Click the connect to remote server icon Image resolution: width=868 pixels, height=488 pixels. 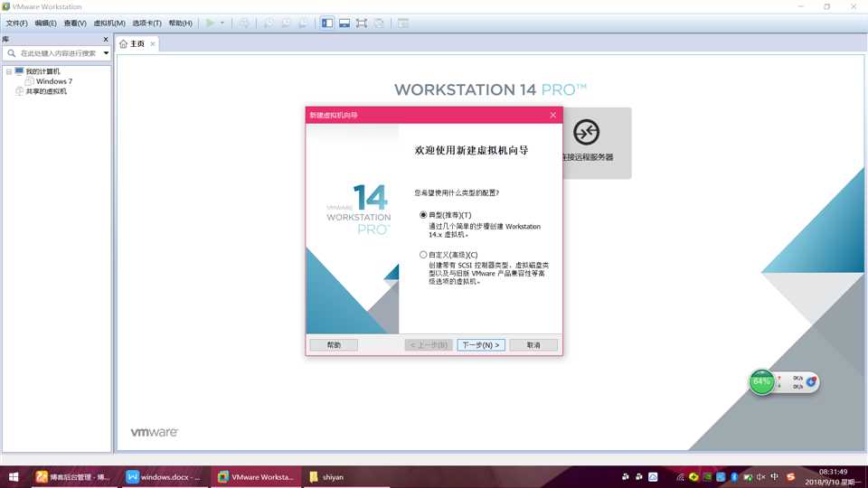(586, 132)
